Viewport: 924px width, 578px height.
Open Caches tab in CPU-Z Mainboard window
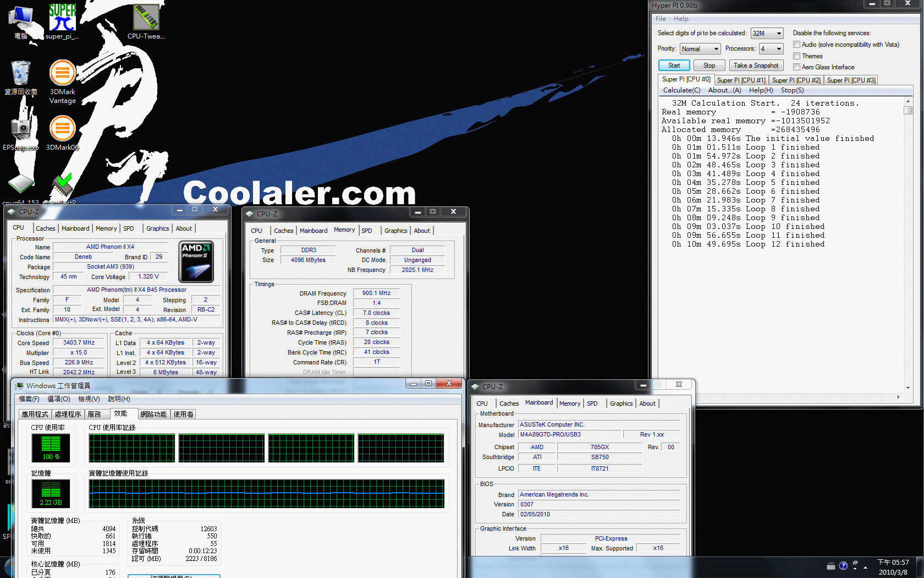pos(509,403)
